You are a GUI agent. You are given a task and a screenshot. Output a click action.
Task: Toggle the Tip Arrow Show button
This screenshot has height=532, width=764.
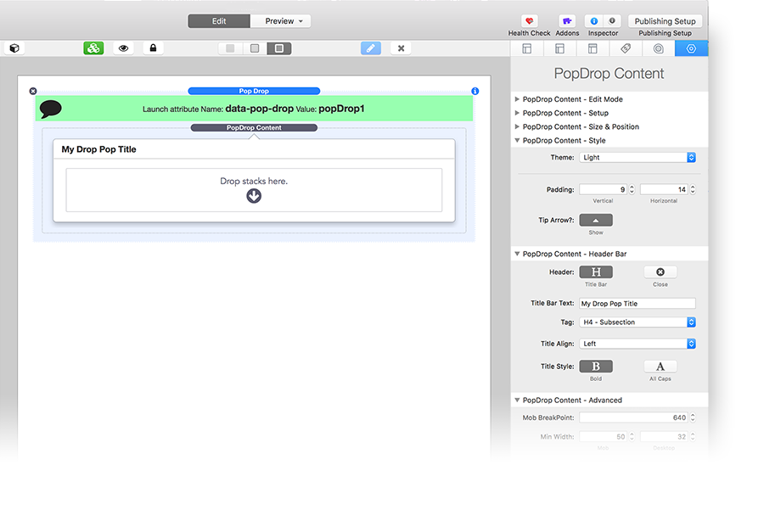point(595,220)
